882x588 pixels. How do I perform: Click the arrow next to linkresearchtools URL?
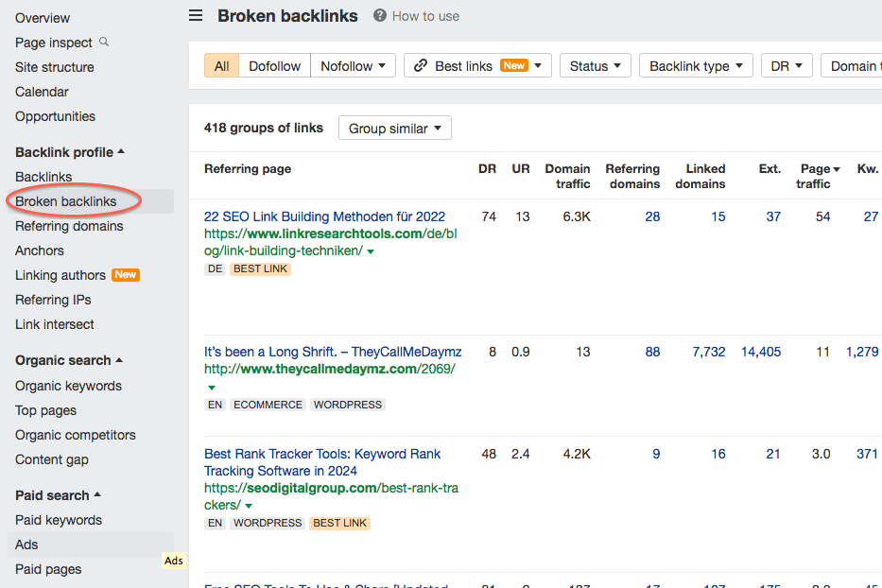click(371, 251)
